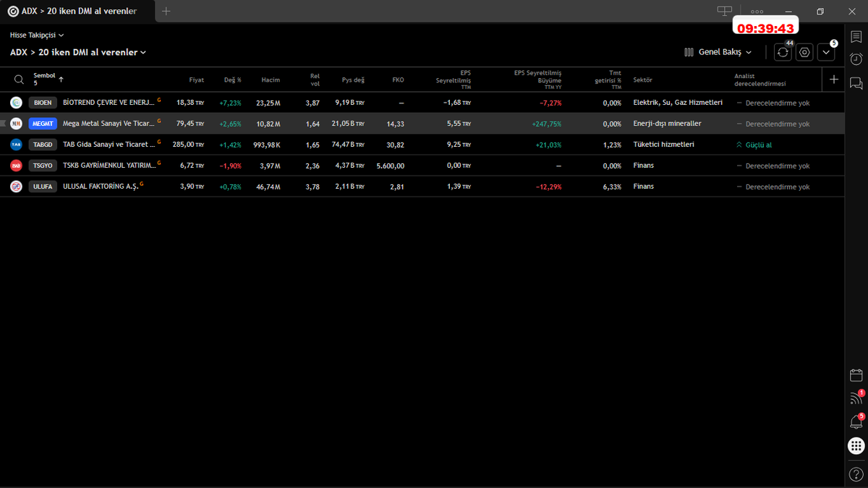Sort by FKO column header
868x488 pixels.
[398, 80]
